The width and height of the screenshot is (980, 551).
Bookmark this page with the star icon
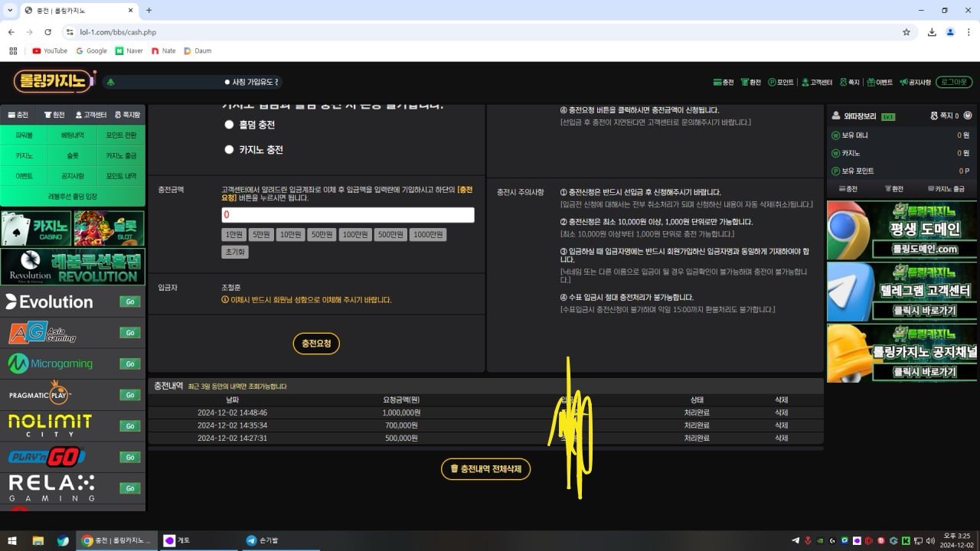tap(906, 32)
